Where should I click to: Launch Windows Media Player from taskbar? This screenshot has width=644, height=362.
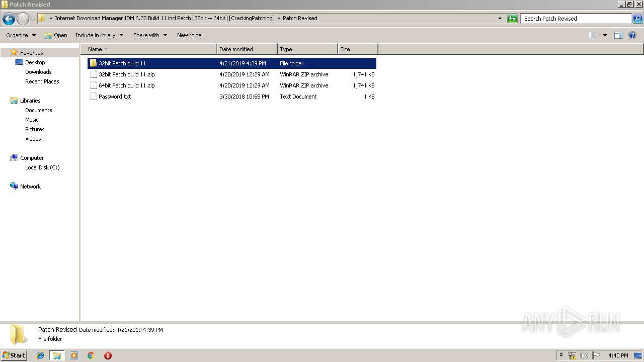point(74,355)
